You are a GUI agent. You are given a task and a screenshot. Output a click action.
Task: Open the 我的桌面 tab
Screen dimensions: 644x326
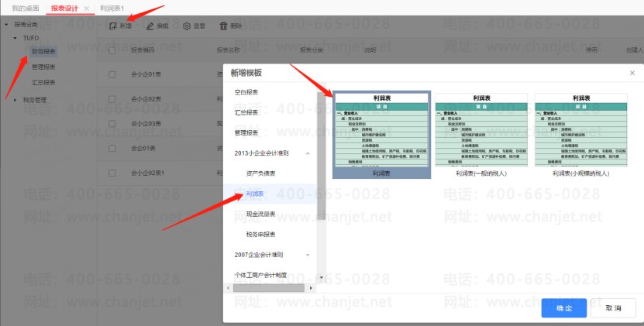coord(24,8)
